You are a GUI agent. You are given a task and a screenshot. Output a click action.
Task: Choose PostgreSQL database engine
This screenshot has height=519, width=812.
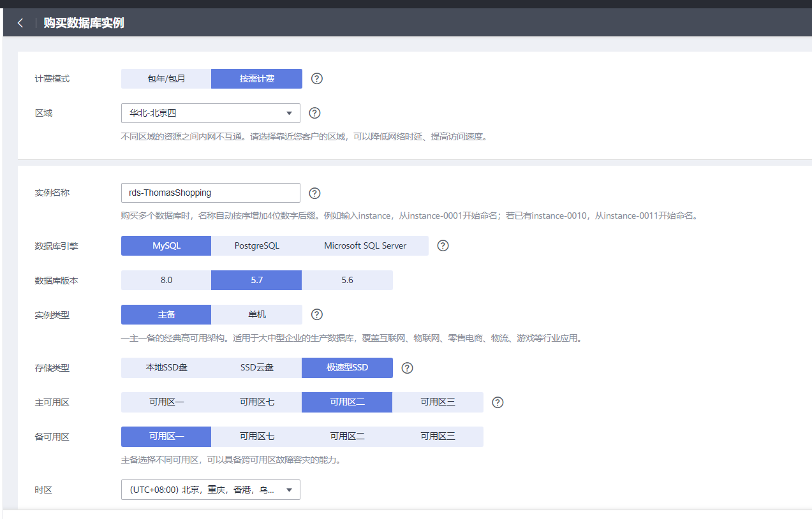click(x=256, y=245)
